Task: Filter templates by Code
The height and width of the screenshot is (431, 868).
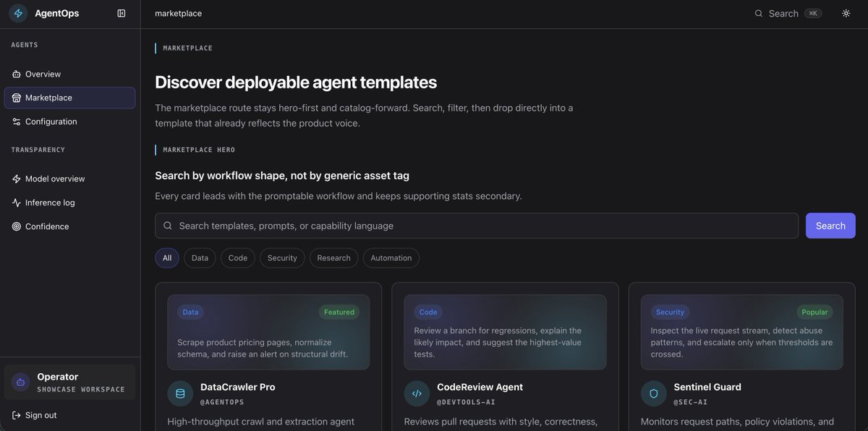Action: click(x=238, y=258)
